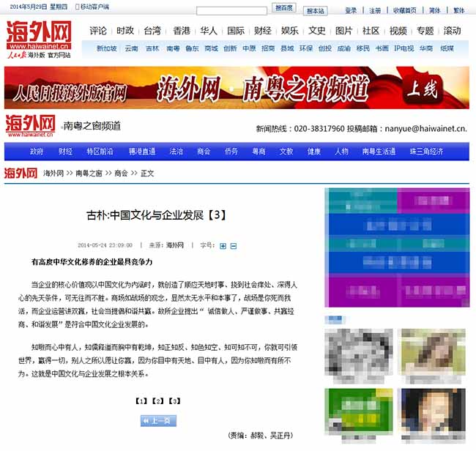Image resolution: width=476 pixels, height=451 pixels.
Task: Focus the search text field
Action: pyautogui.click(x=232, y=10)
